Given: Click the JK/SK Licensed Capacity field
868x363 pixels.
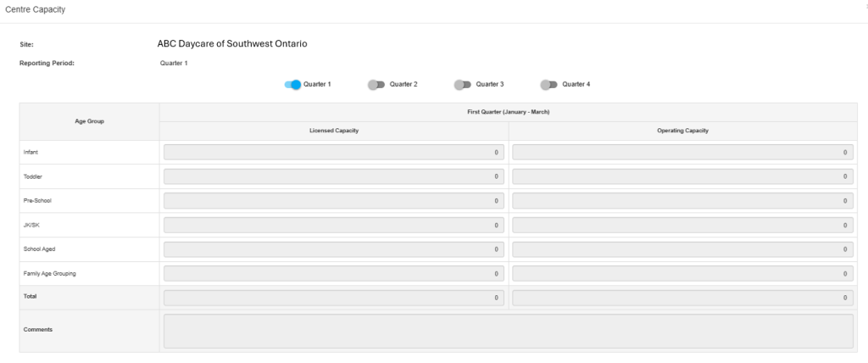Looking at the screenshot, I should point(334,226).
